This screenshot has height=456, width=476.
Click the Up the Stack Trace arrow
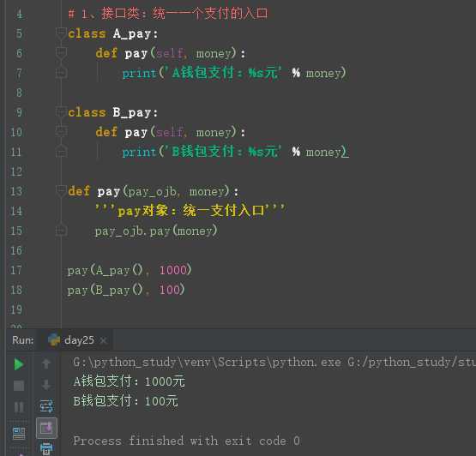[x=46, y=363]
